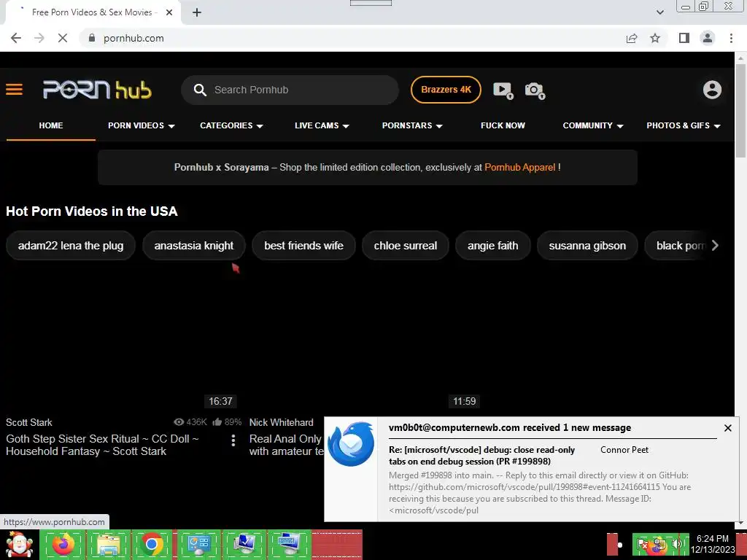The image size is (747, 560).
Task: Click the Brazzers 4K button
Action: pos(446,90)
